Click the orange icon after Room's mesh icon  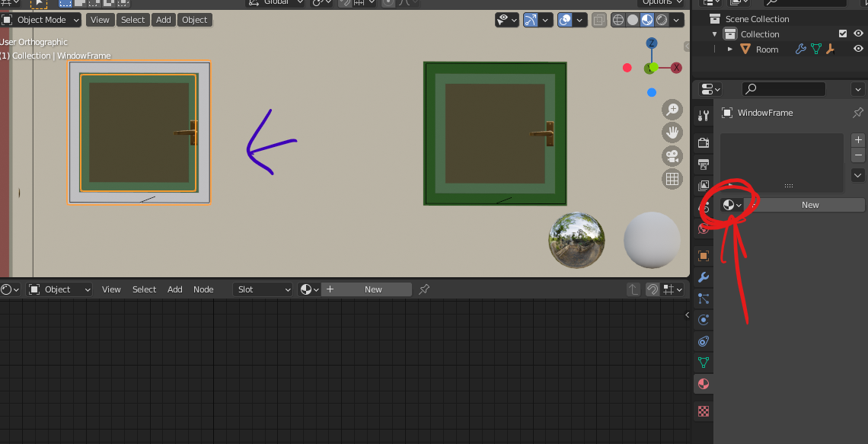click(830, 50)
